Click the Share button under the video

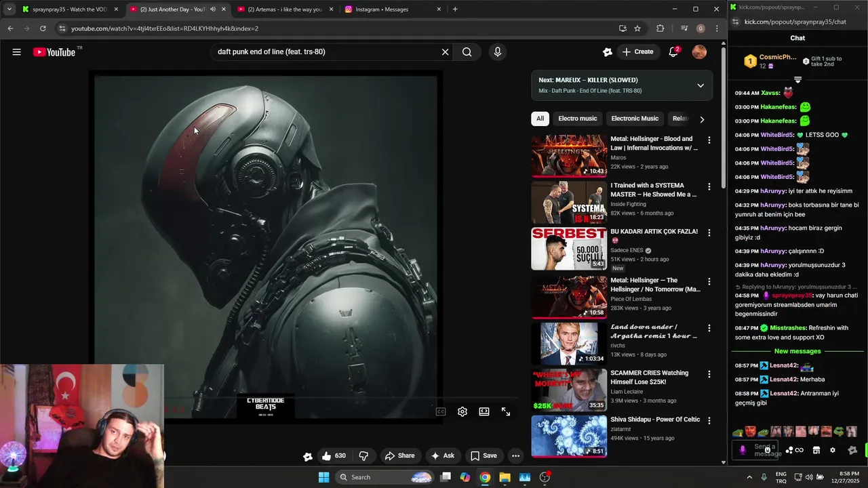coord(399,456)
